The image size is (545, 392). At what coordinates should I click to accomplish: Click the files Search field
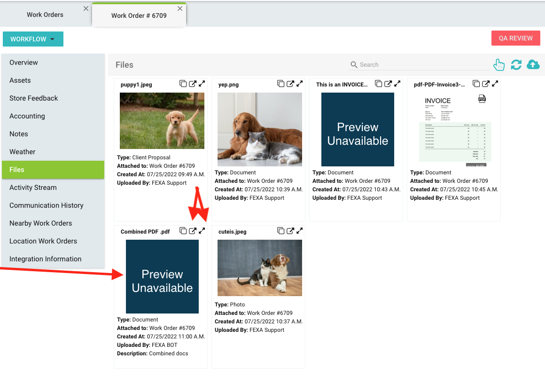pyautogui.click(x=418, y=65)
